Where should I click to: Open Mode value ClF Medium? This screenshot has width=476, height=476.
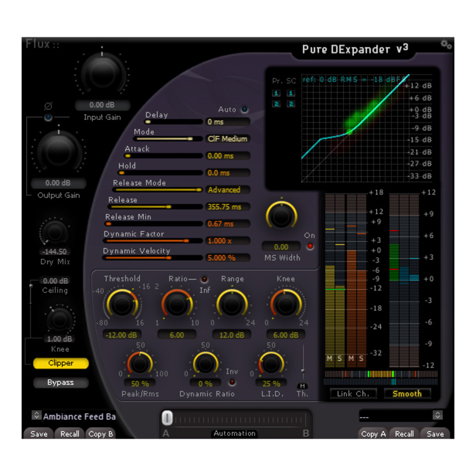pos(228,139)
